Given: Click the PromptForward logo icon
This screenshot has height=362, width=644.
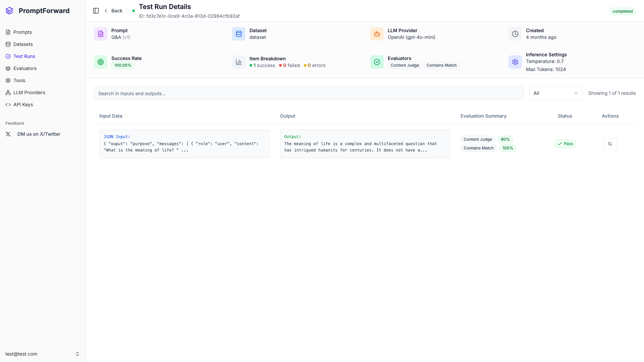Looking at the screenshot, I should pos(9,10).
